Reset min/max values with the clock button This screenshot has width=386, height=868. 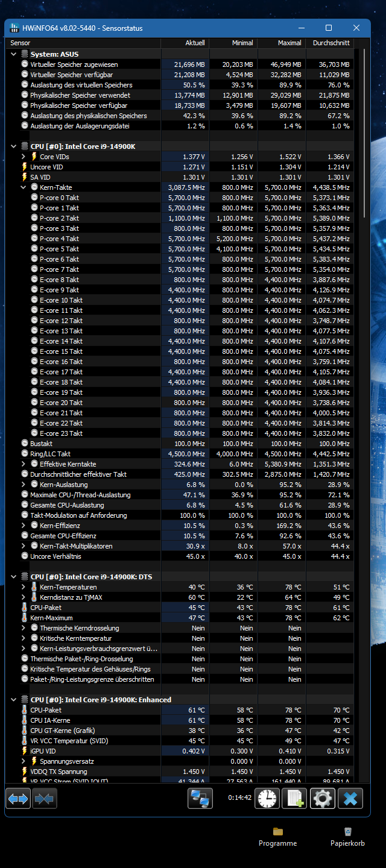[x=267, y=799]
